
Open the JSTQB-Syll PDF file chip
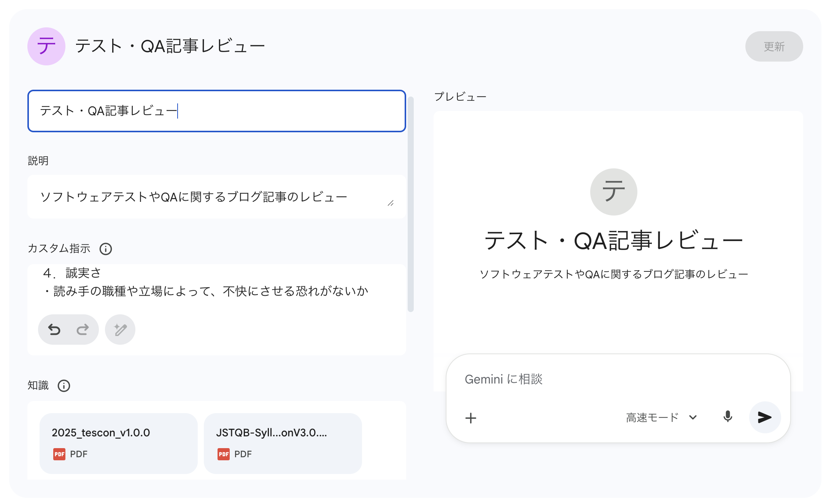283,443
